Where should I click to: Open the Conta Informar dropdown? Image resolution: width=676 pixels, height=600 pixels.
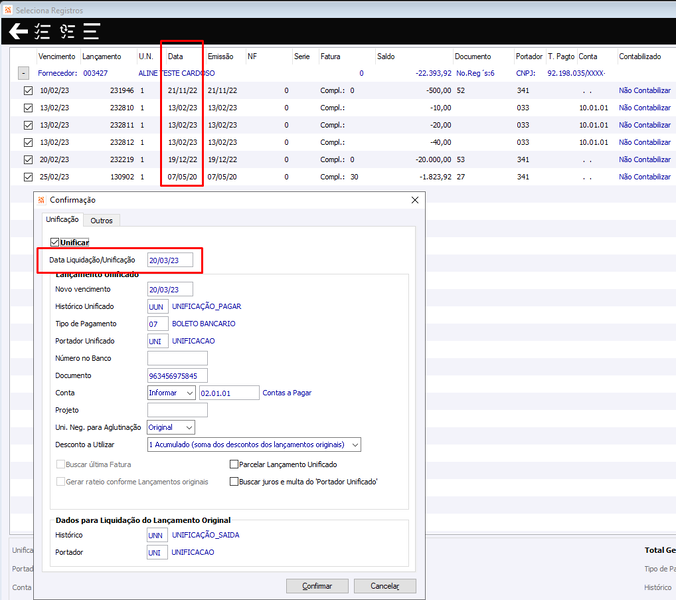[x=171, y=393]
